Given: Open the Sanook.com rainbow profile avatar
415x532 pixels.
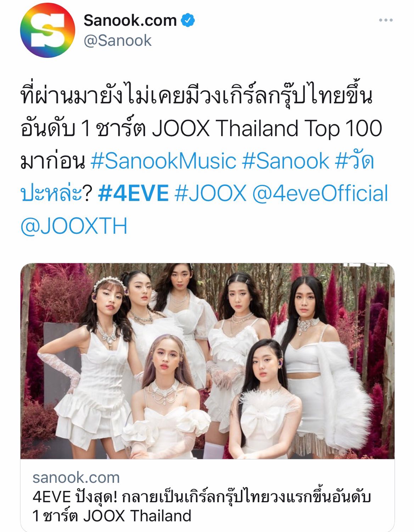Looking at the screenshot, I should pyautogui.click(x=47, y=31).
